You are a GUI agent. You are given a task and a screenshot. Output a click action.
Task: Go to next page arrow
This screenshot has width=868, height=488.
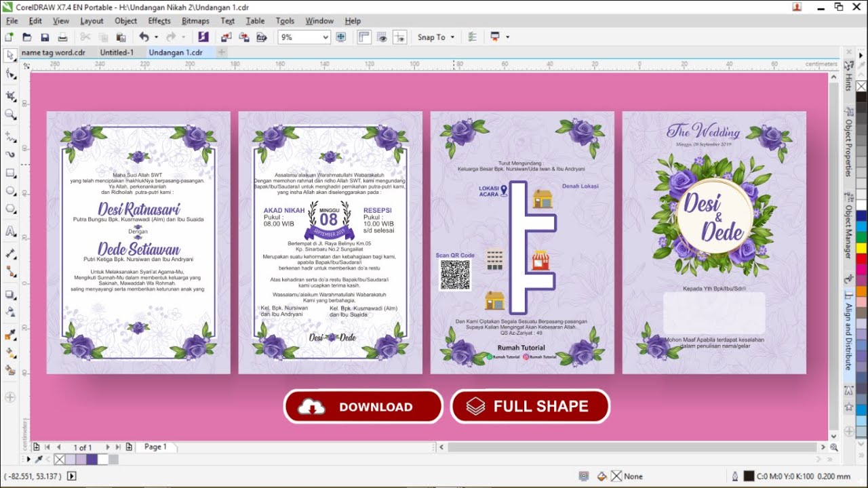(x=107, y=447)
